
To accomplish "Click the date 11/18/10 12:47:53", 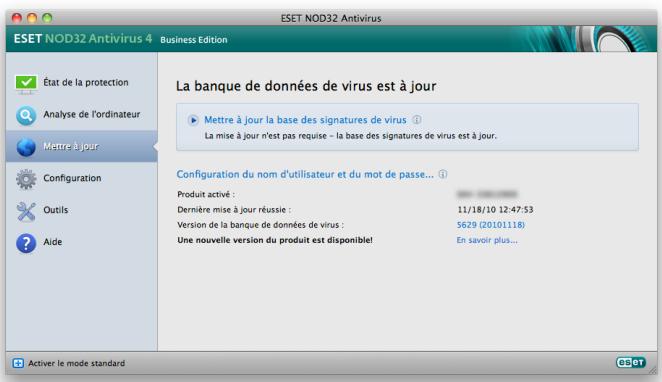I will pos(495,210).
